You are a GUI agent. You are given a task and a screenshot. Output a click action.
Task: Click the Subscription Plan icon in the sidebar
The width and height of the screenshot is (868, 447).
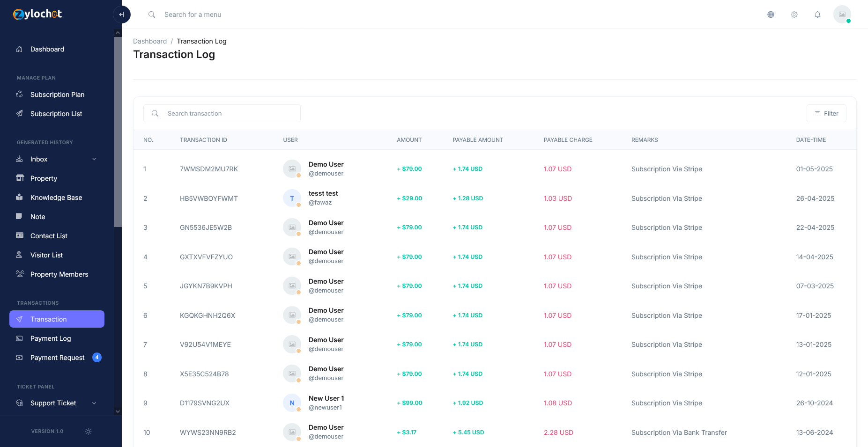point(19,95)
